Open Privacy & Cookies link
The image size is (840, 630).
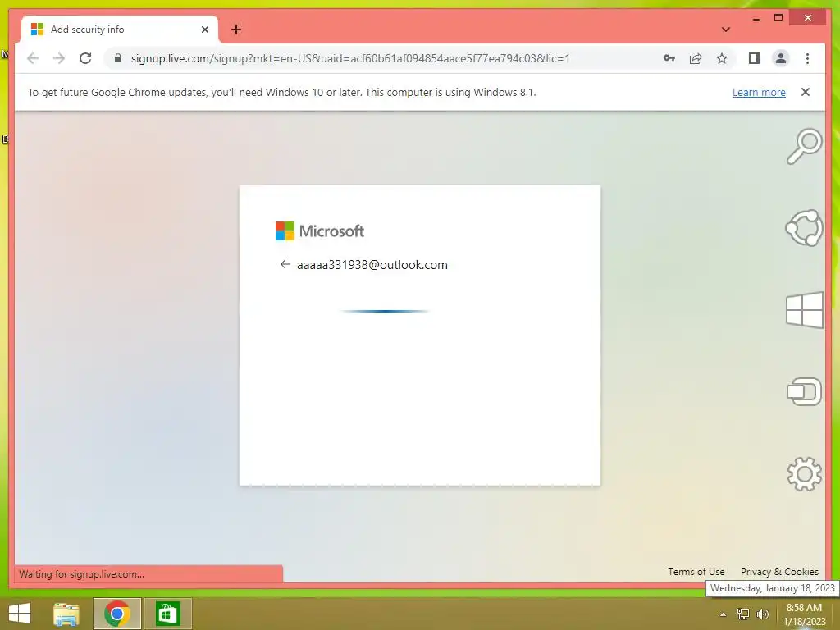[779, 572]
